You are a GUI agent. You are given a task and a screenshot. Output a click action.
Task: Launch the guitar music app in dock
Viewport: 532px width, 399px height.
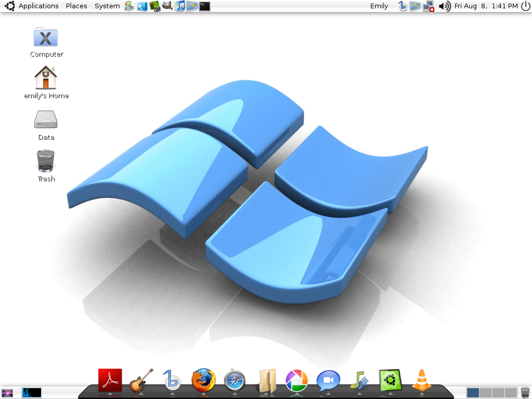click(141, 380)
